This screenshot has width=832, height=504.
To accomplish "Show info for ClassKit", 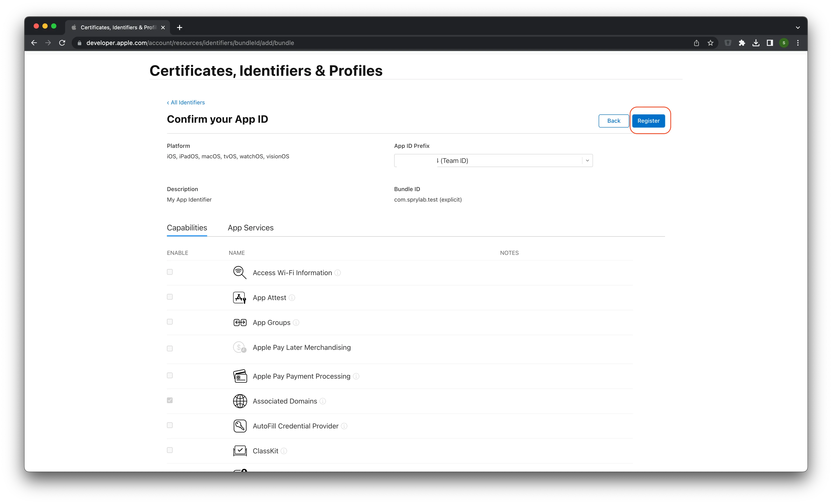I will [284, 451].
